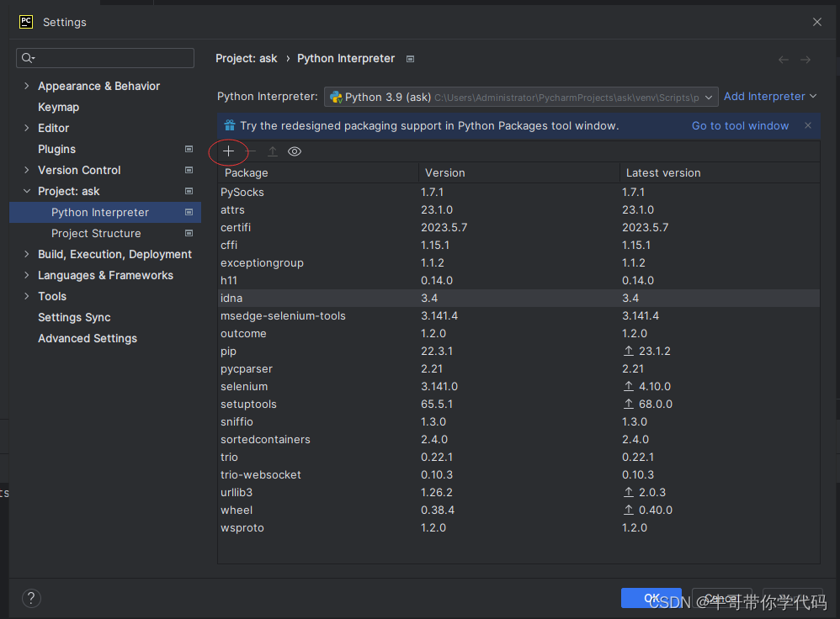Screen dimensions: 840x619
Task: Click the back navigation arrow
Action: 784,60
